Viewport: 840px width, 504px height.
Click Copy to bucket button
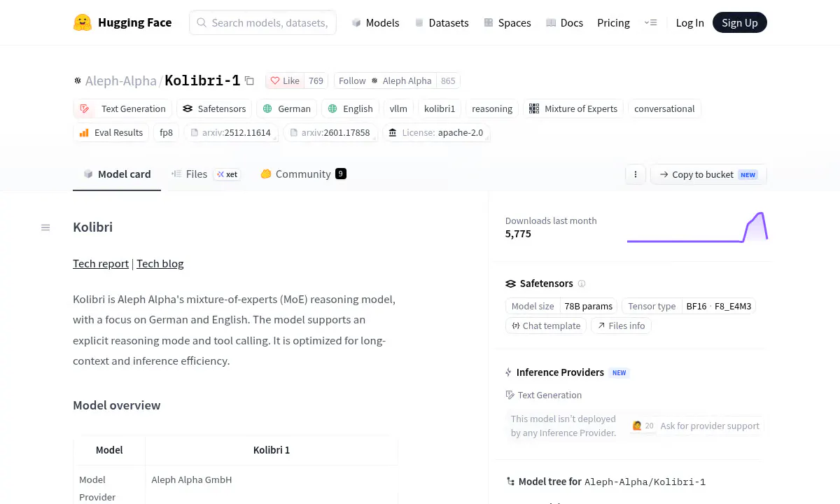point(708,174)
